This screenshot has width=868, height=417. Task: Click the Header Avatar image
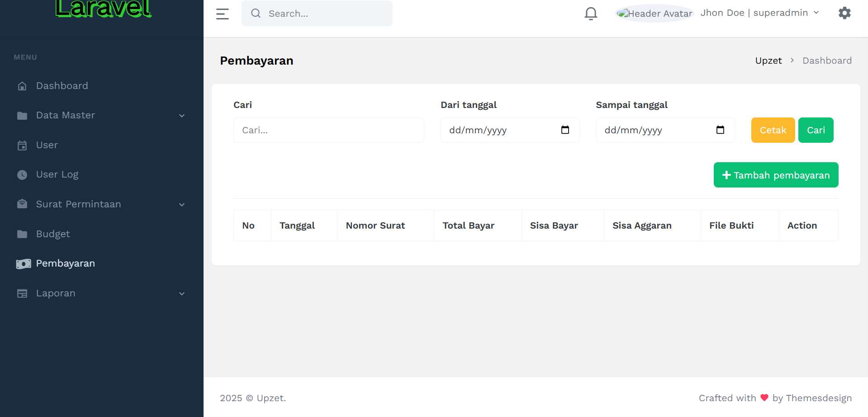point(655,14)
